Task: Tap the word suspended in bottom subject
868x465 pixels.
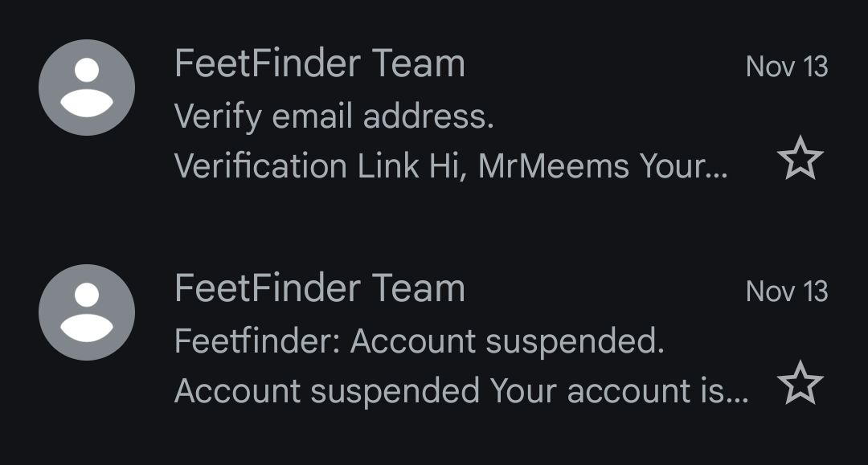Action: (x=575, y=342)
